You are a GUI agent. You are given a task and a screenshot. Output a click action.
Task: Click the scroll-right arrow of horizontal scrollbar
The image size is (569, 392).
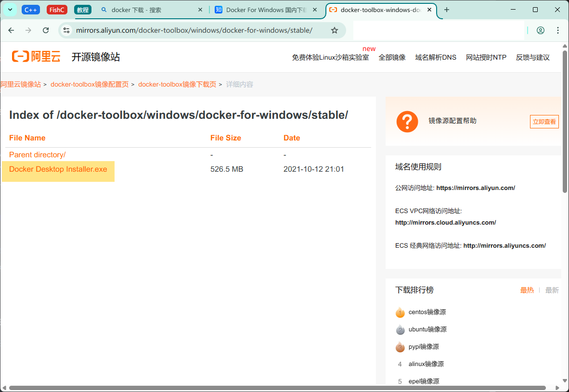pos(557,388)
